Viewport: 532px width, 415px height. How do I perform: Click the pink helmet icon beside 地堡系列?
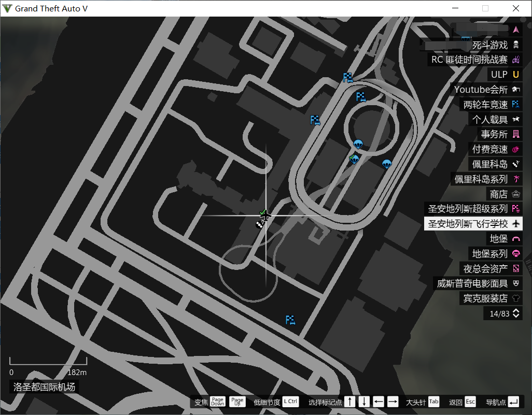click(x=516, y=254)
